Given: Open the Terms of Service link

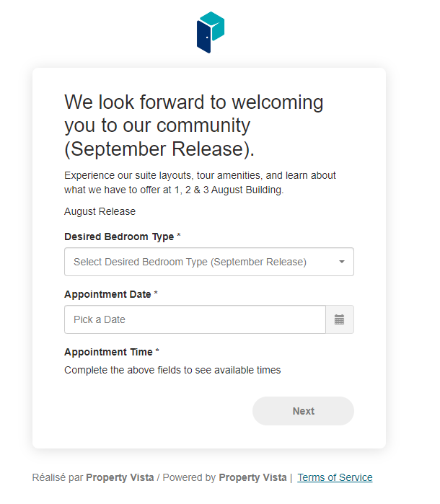Looking at the screenshot, I should click(x=335, y=477).
